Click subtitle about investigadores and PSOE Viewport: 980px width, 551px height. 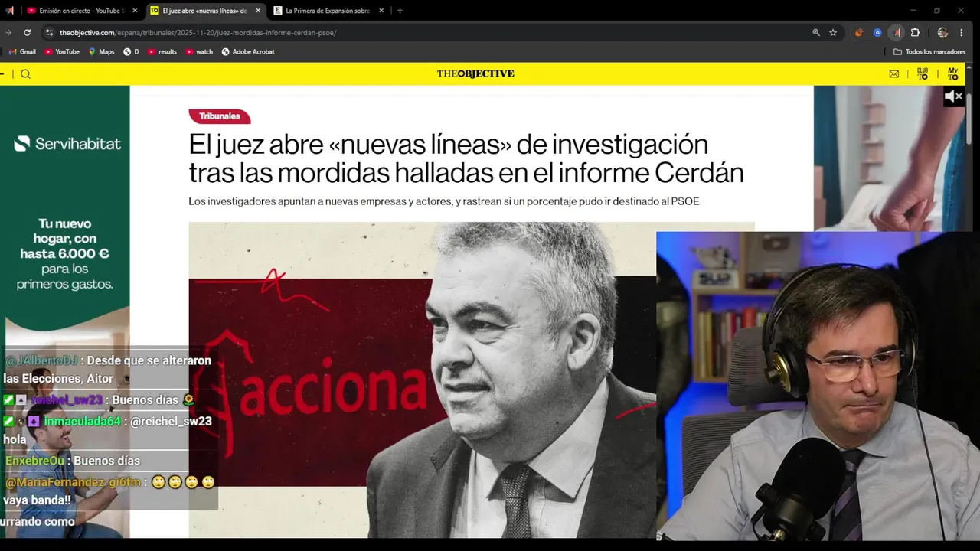pos(444,201)
